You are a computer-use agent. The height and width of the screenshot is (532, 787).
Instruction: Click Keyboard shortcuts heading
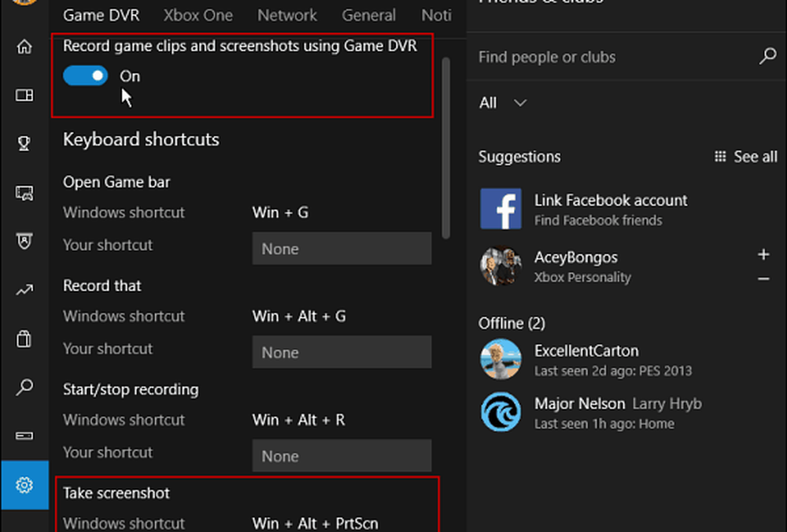[x=141, y=139]
